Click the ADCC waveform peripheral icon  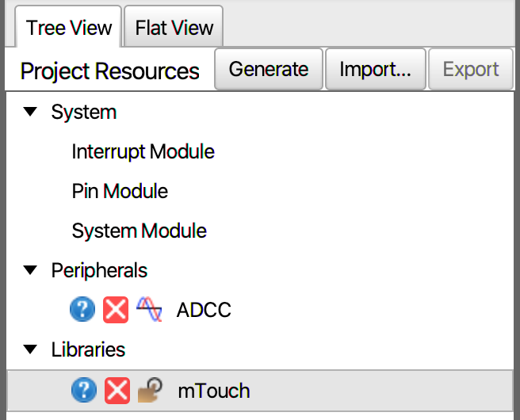149,309
